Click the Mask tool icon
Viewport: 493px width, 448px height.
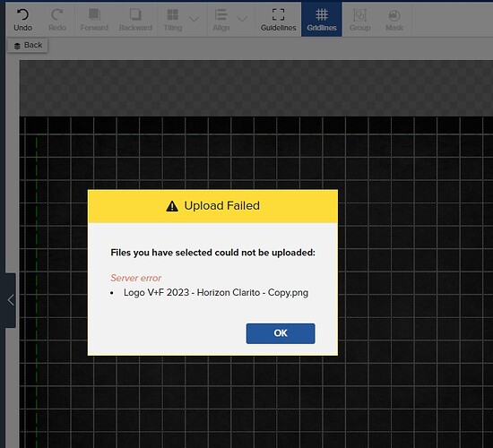[394, 15]
